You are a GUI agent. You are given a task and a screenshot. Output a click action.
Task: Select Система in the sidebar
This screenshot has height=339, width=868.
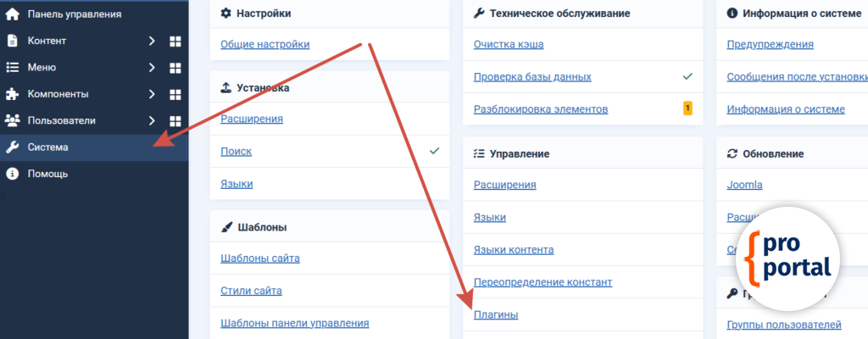tap(48, 147)
